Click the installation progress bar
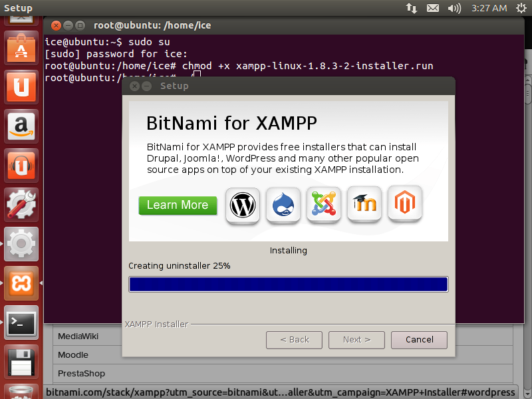This screenshot has height=399, width=532. point(289,285)
